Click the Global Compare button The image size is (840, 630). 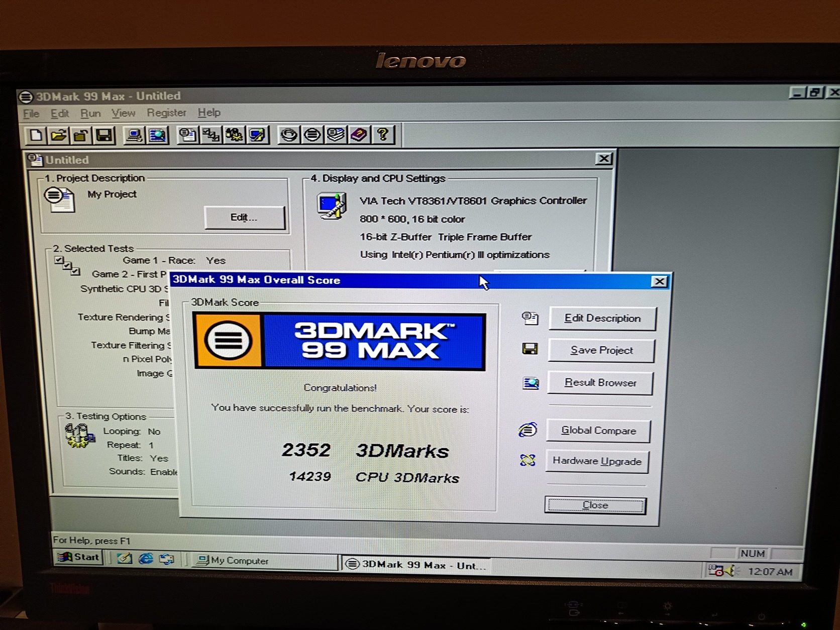pyautogui.click(x=598, y=431)
